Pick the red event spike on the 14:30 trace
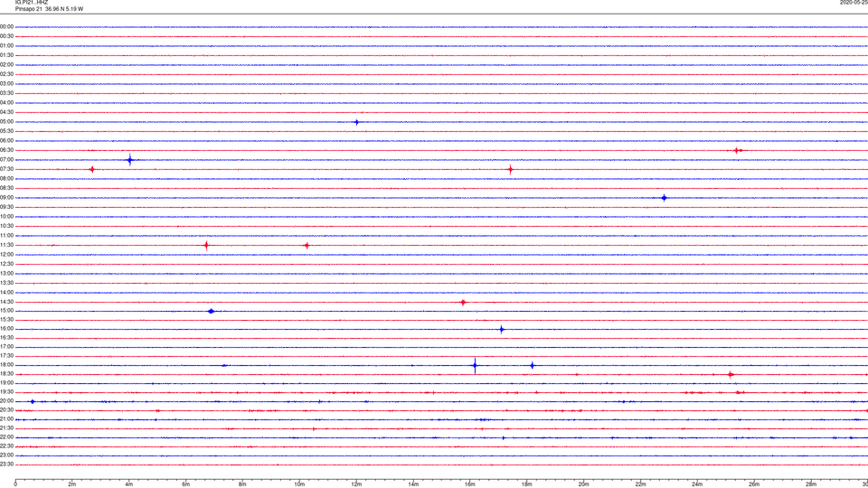 (x=463, y=303)
